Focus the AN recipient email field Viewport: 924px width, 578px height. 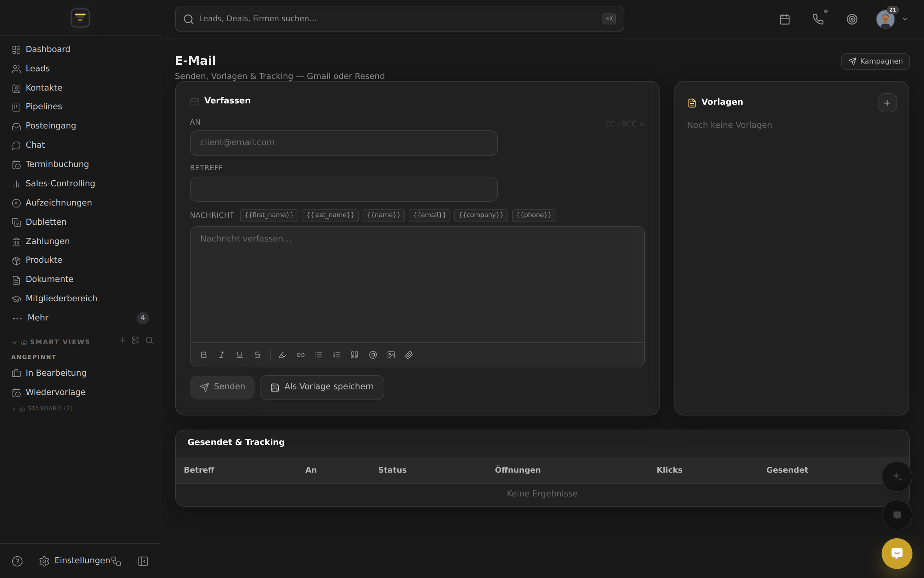coord(344,143)
